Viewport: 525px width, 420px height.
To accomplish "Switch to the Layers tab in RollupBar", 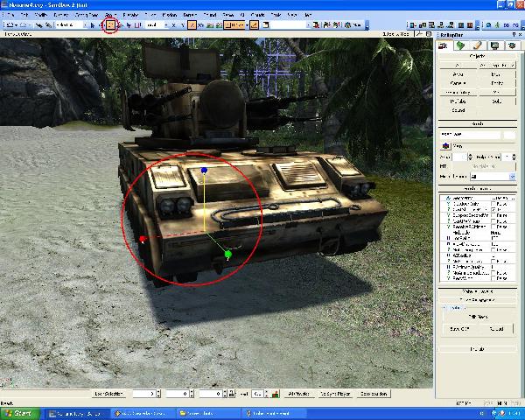I will [x=512, y=45].
